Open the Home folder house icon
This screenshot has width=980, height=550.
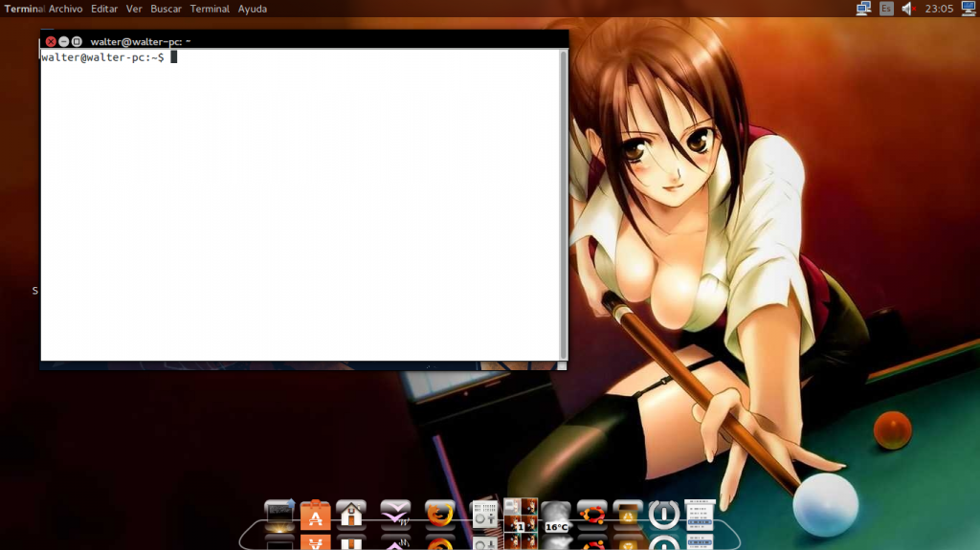pyautogui.click(x=351, y=514)
